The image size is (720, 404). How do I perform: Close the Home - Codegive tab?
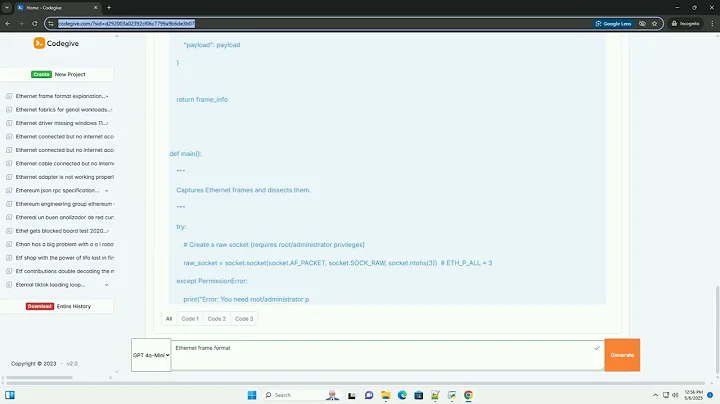(96, 7)
